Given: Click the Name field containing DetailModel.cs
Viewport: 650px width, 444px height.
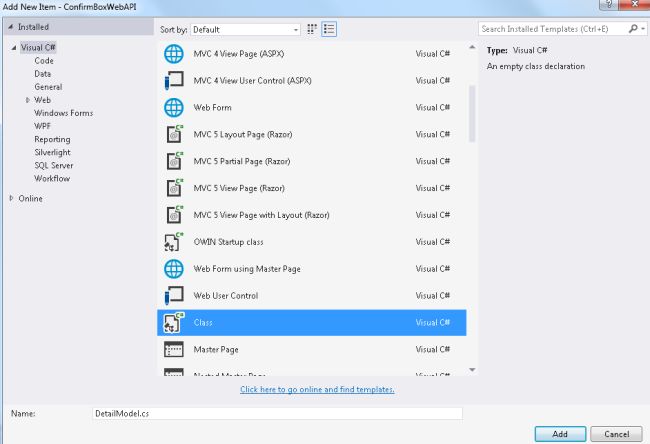Looking at the screenshot, I should tap(277, 413).
